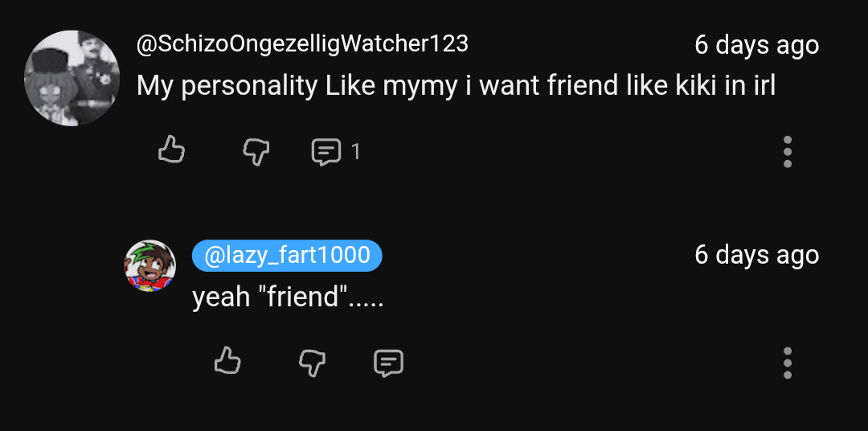The height and width of the screenshot is (431, 868).
Task: Dislike the lazy_fart1000 reply
Action: [312, 363]
